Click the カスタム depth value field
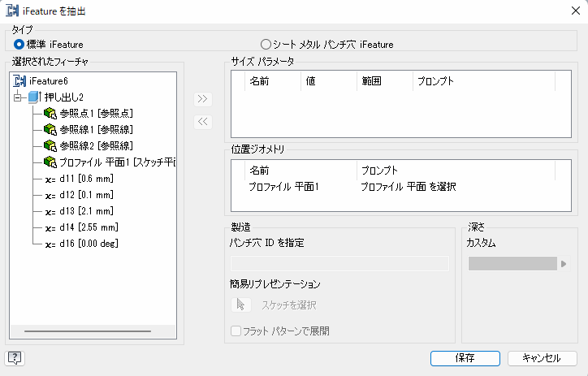This screenshot has height=376, width=588. coord(512,264)
